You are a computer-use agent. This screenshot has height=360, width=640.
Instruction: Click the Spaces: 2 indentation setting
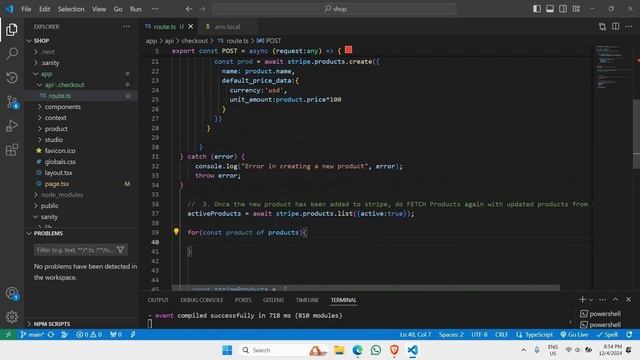(451, 334)
